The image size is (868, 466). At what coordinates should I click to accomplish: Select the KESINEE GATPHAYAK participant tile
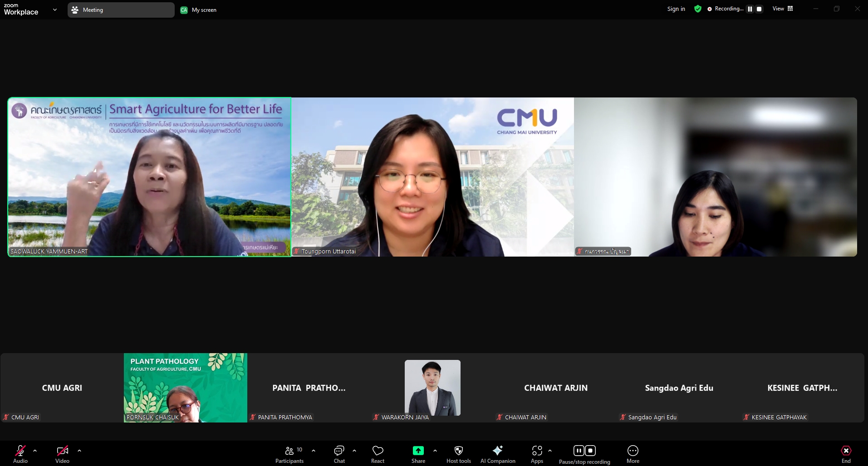(802, 388)
